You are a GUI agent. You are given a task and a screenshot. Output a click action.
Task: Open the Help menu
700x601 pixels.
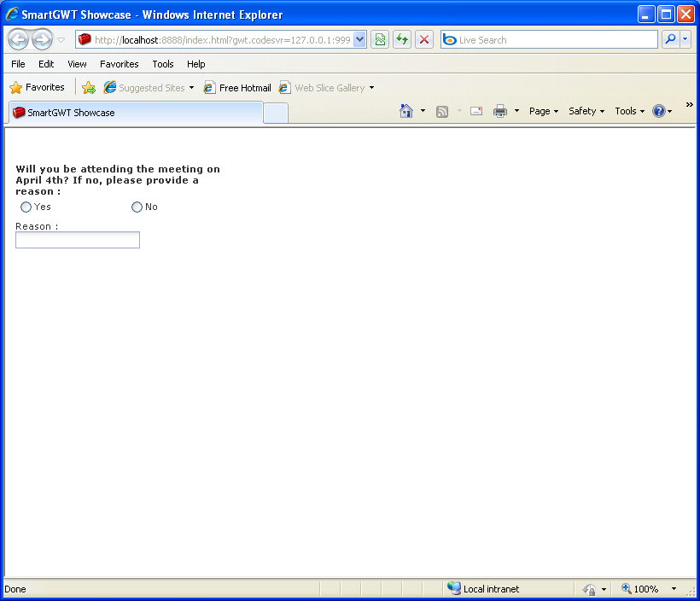pos(196,64)
